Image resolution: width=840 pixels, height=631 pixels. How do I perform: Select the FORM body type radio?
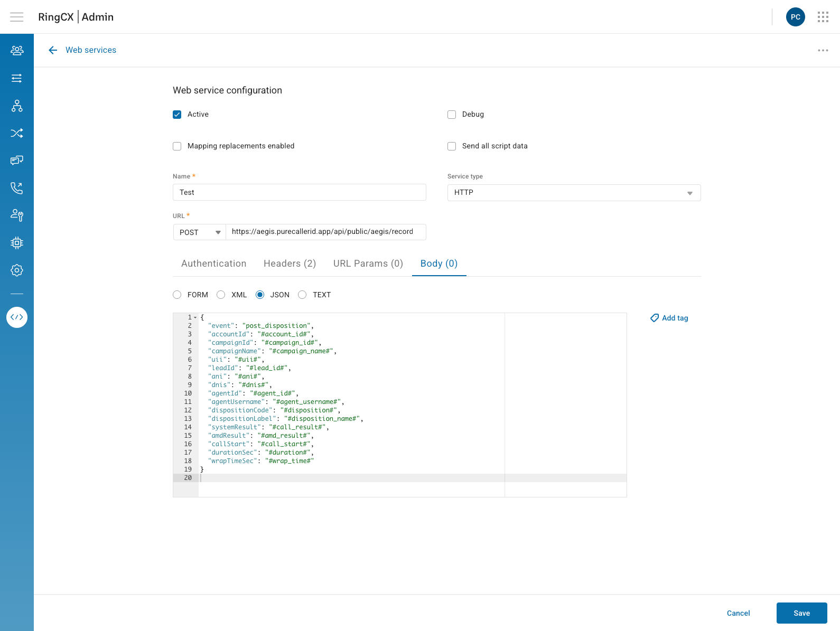[x=177, y=295]
